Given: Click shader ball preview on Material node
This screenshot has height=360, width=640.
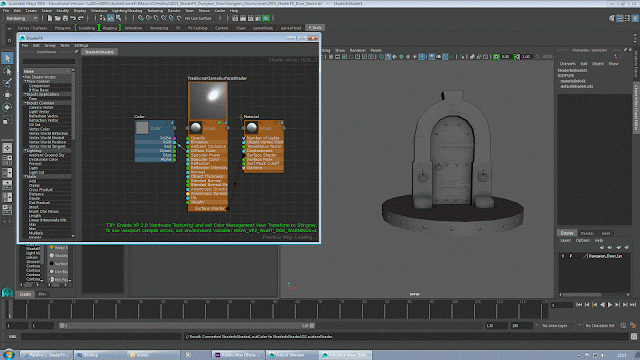Looking at the screenshot, I should coord(252,128).
